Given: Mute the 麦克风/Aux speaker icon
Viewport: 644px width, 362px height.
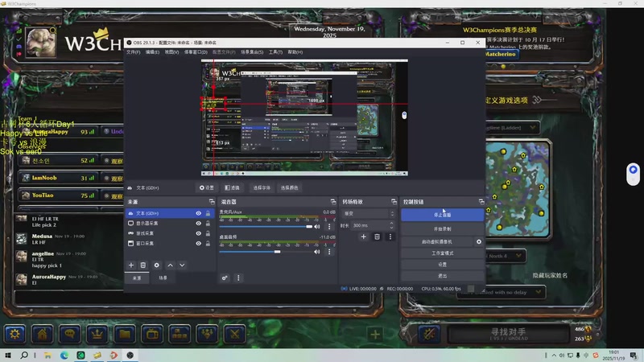Looking at the screenshot, I should 317,227.
